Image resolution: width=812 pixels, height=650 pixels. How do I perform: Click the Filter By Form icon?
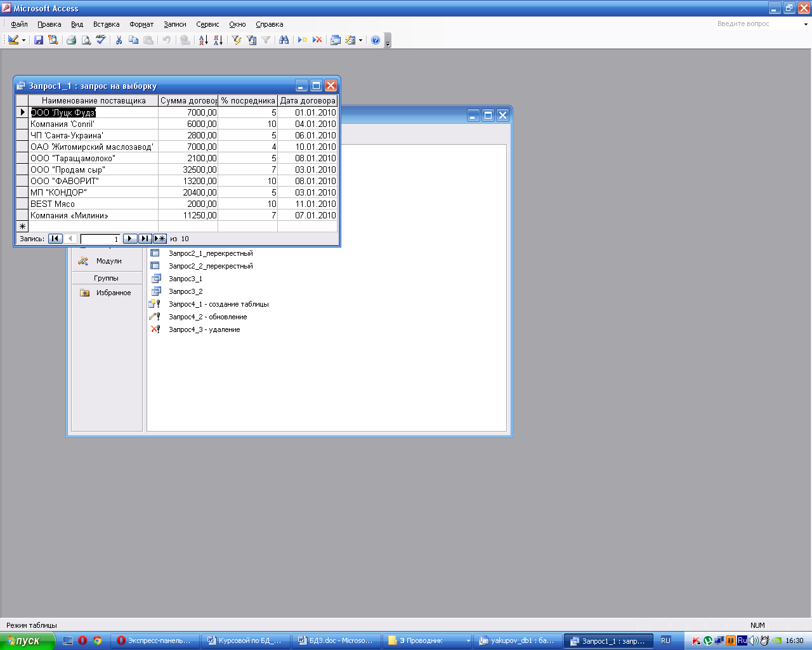(x=251, y=40)
